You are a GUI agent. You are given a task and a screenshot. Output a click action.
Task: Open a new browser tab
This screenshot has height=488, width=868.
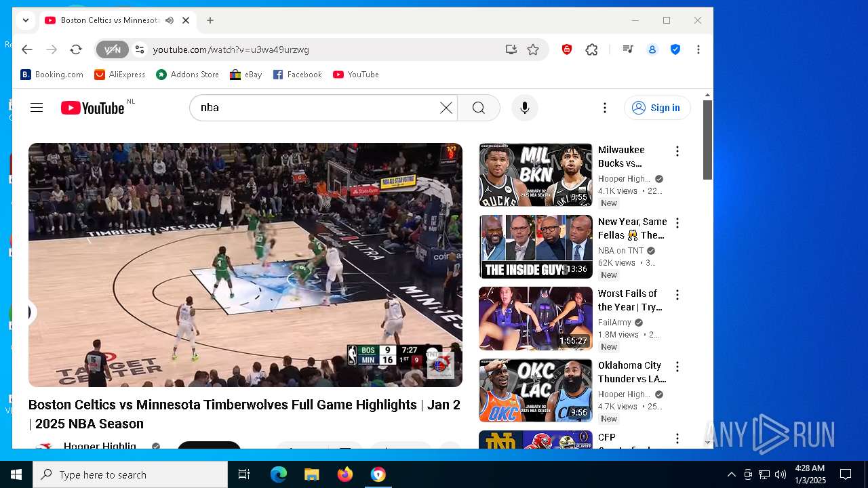tap(210, 20)
